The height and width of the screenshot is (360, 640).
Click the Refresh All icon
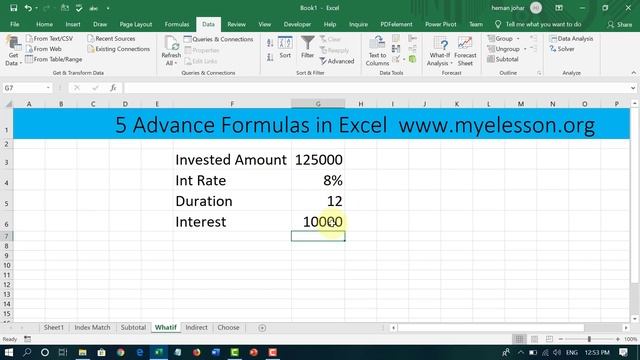tap(171, 43)
